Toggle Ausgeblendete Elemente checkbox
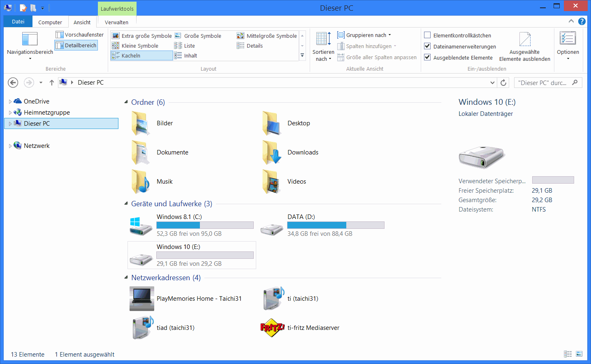 tap(427, 58)
